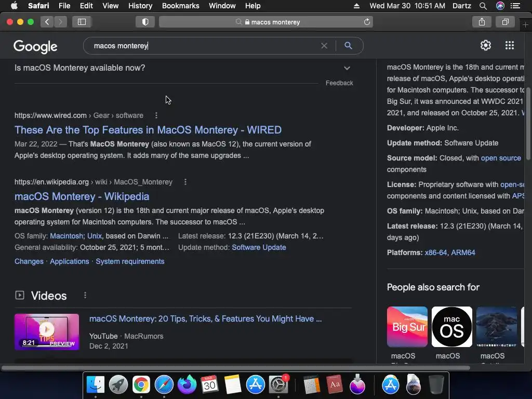Viewport: 532px width, 399px height.
Task: Open Google quick settings gear
Action: [x=486, y=45]
